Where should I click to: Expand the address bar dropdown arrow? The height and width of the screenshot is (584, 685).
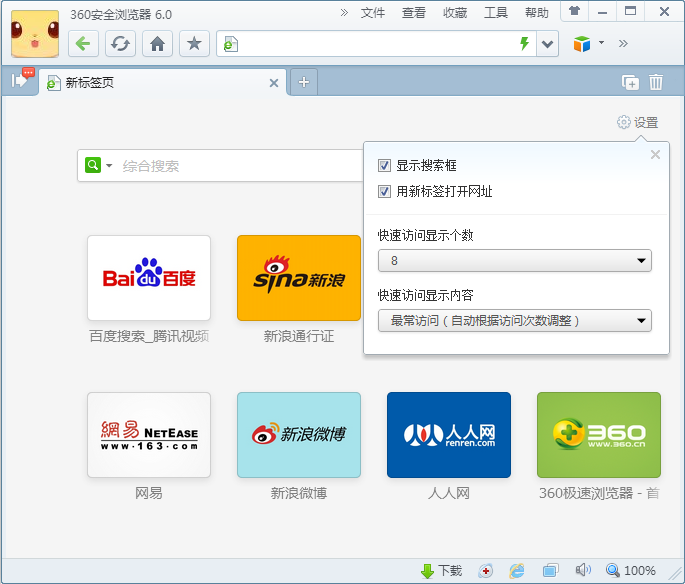547,44
